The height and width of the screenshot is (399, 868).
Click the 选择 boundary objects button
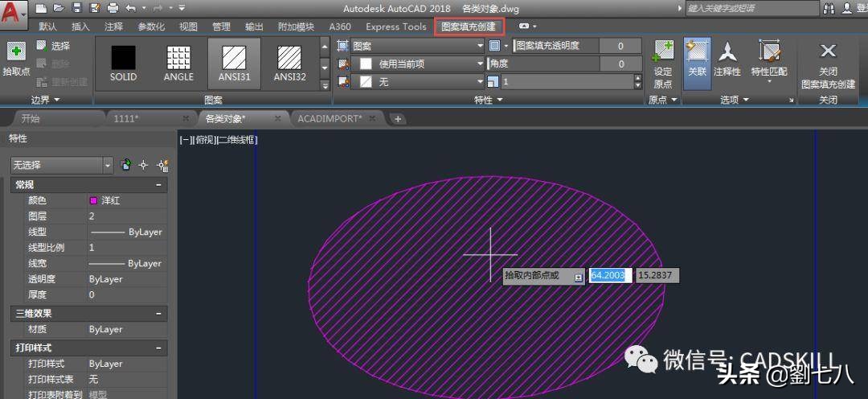coord(53,46)
